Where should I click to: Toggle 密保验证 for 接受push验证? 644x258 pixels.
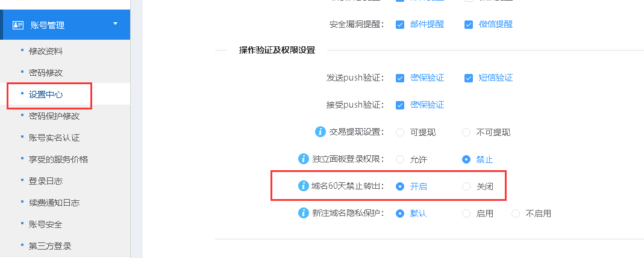click(400, 105)
